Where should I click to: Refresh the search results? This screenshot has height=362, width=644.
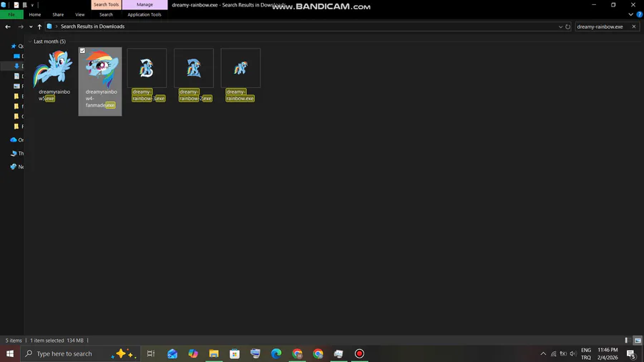567,26
